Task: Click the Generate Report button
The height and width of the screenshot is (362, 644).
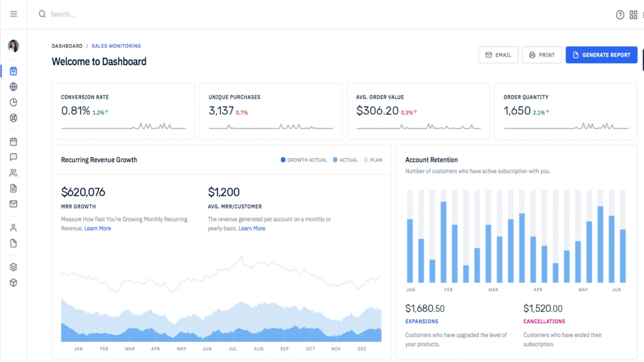Action: pyautogui.click(x=601, y=55)
